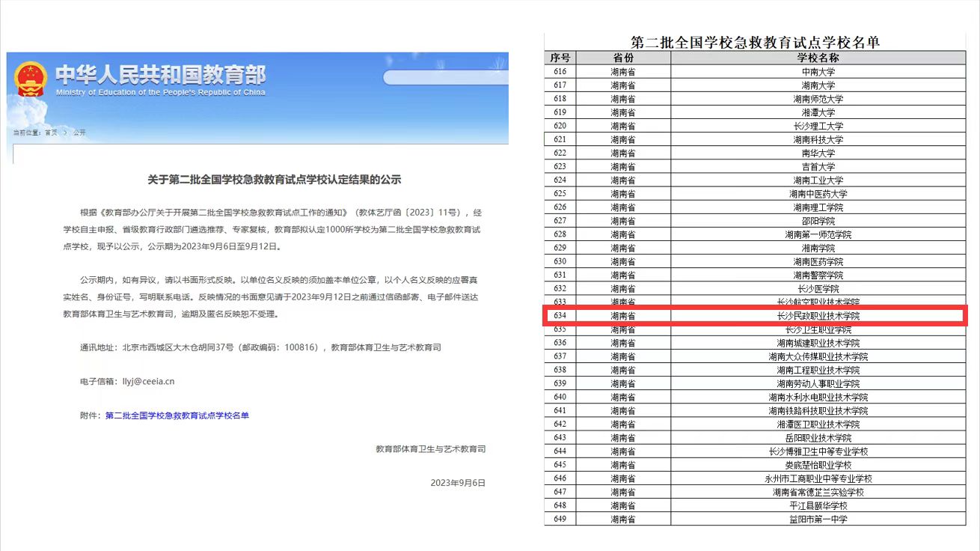Select the cell 湘潭医卫职业技术学院
980x551 pixels.
click(x=818, y=424)
